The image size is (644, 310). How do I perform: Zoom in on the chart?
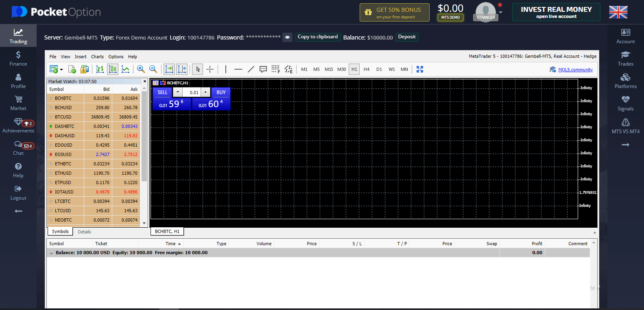click(x=141, y=69)
